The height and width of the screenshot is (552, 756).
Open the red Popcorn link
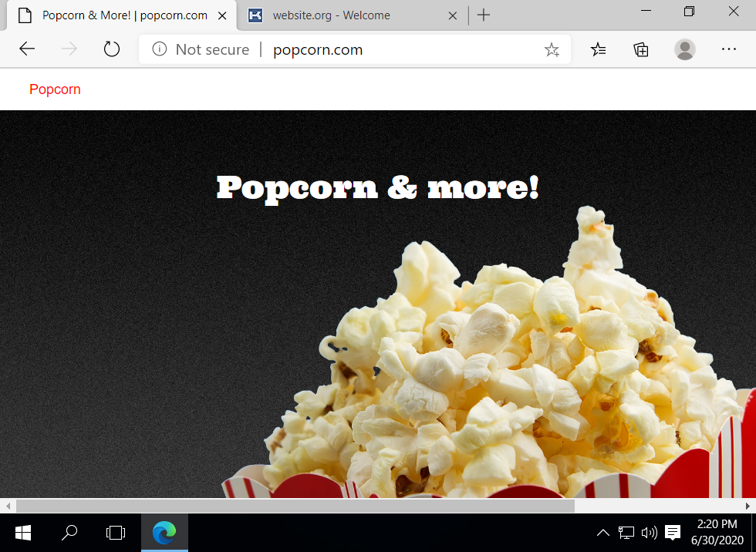point(55,89)
